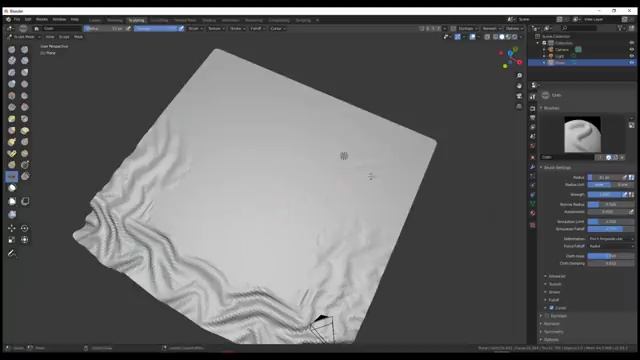The width and height of the screenshot is (640, 360).
Task: Open the Stroke dropdown in header
Action: 237,29
